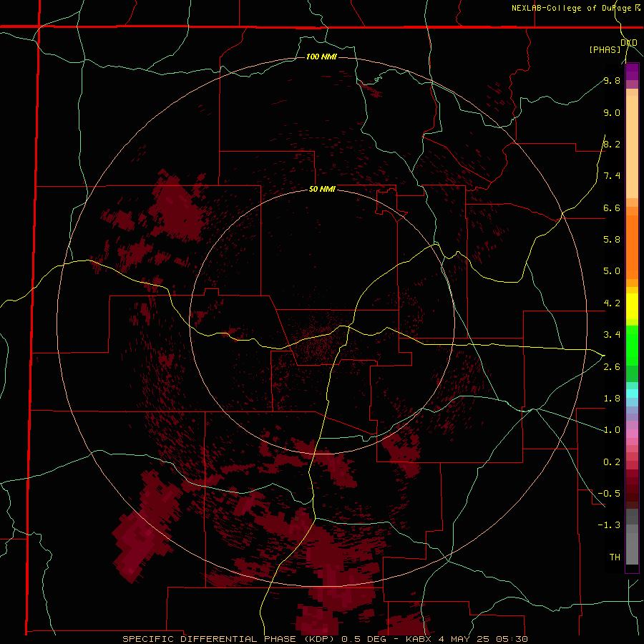Select the 0.2 scale value
This screenshot has width=644, height=644.
click(x=612, y=462)
